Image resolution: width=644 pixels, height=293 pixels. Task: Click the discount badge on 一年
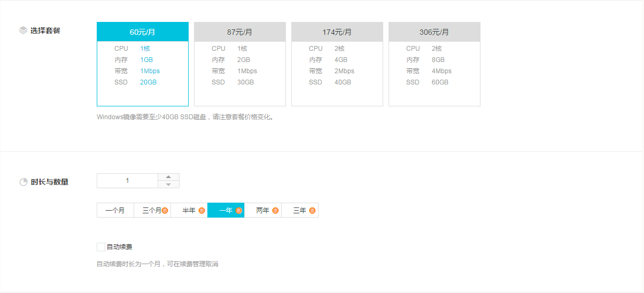(238, 211)
